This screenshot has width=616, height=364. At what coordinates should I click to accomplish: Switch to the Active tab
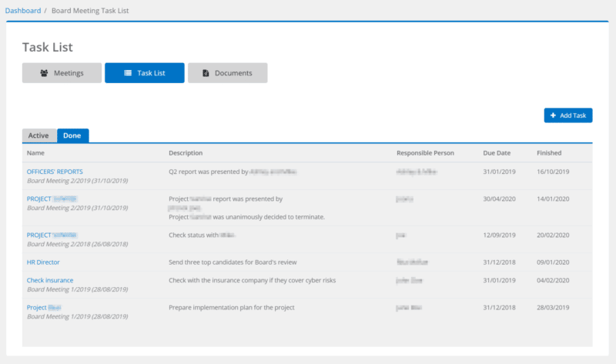38,135
